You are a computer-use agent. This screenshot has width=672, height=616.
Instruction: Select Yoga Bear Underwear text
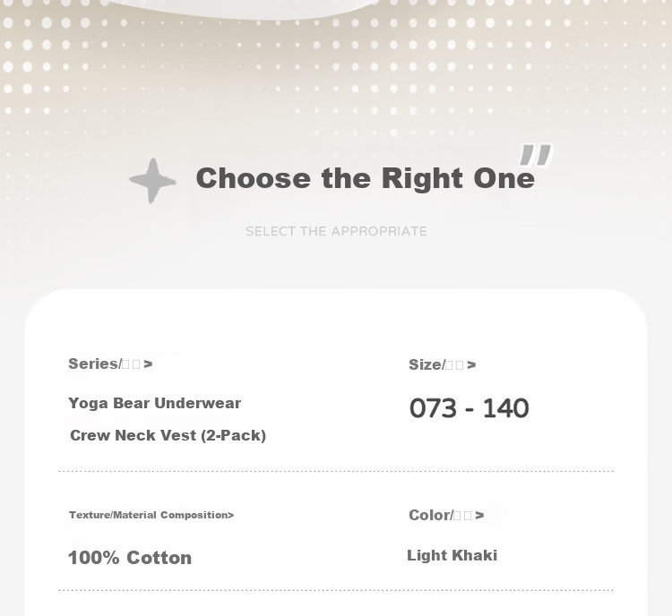coord(155,403)
